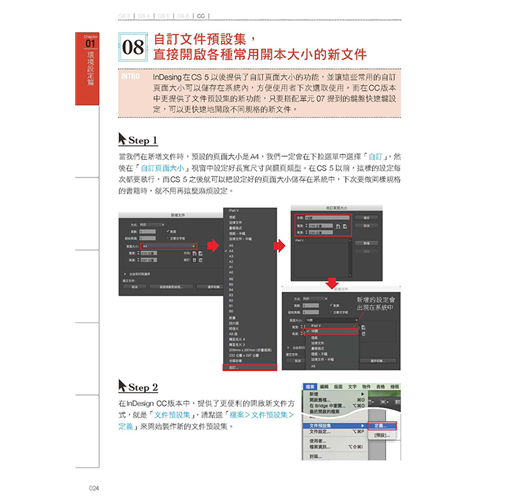The height and width of the screenshot is (500, 520).
Task: Toggle 主要文字框 checkbox in lower New Document dialog
Action: pyautogui.click(x=331, y=312)
